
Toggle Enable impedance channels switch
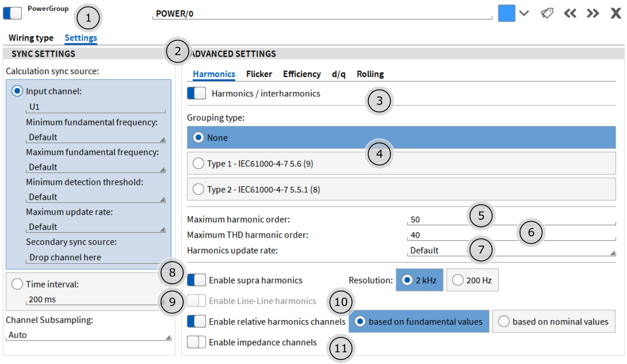tap(196, 342)
